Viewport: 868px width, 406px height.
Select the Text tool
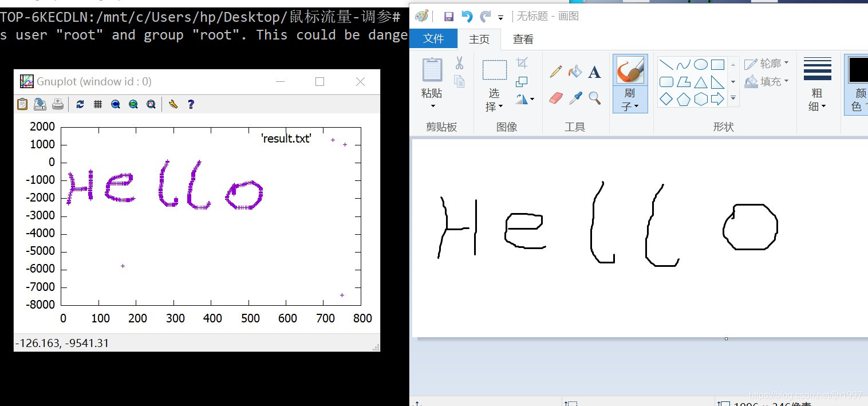pos(594,72)
